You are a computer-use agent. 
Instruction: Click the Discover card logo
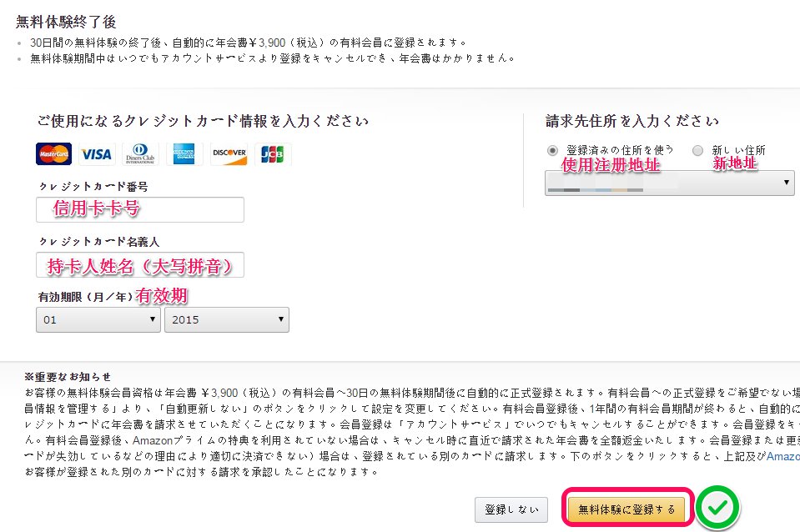[229, 154]
